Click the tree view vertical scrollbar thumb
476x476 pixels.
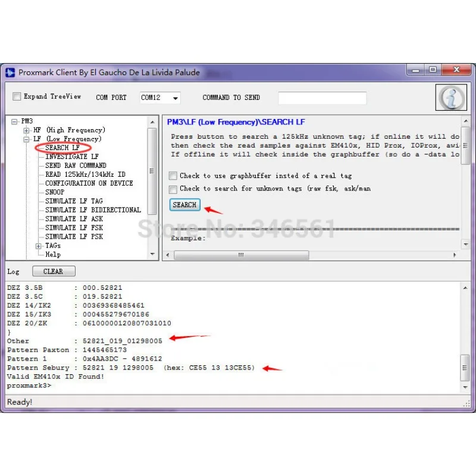coord(152,171)
